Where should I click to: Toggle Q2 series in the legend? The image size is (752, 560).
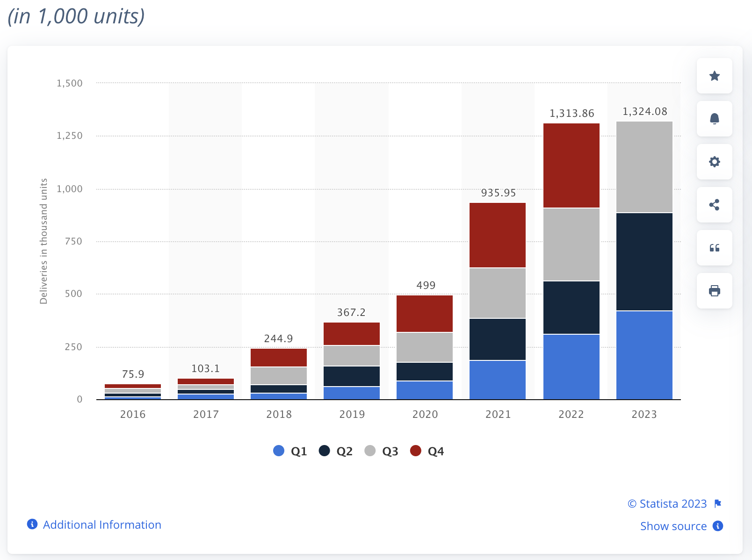point(336,451)
